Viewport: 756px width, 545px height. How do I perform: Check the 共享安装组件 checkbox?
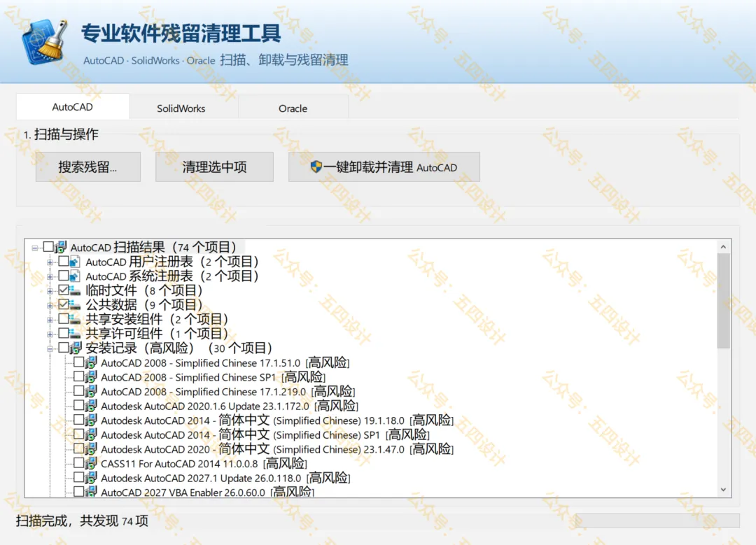pos(63,318)
